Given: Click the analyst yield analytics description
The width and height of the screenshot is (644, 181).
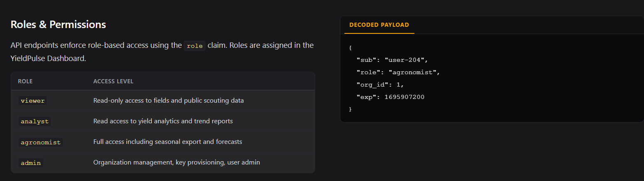Looking at the screenshot, I should click(163, 121).
